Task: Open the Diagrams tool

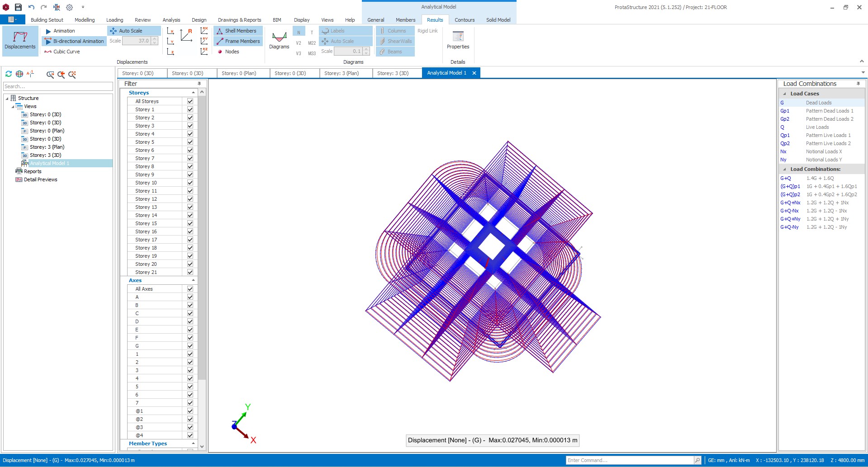Action: click(x=279, y=40)
